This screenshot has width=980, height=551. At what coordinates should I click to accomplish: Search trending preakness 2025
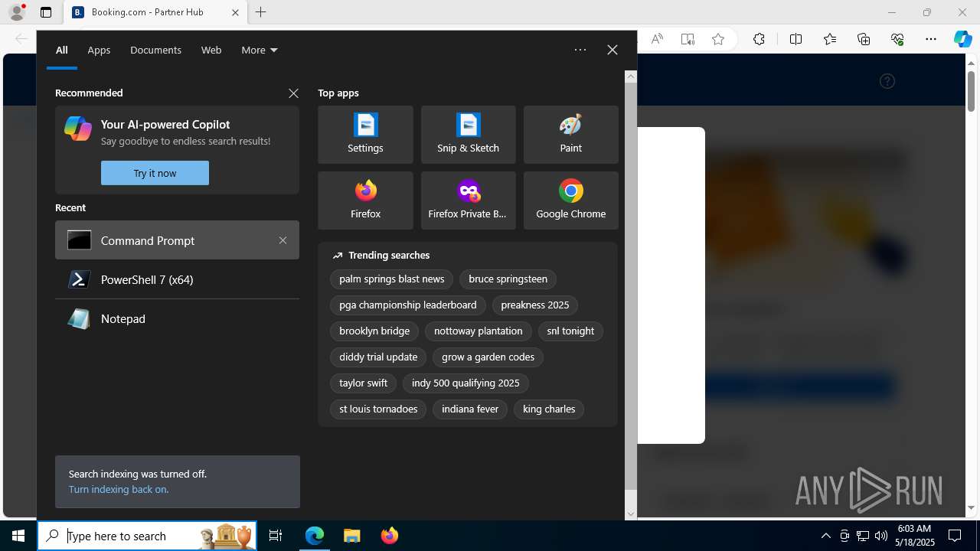click(534, 305)
